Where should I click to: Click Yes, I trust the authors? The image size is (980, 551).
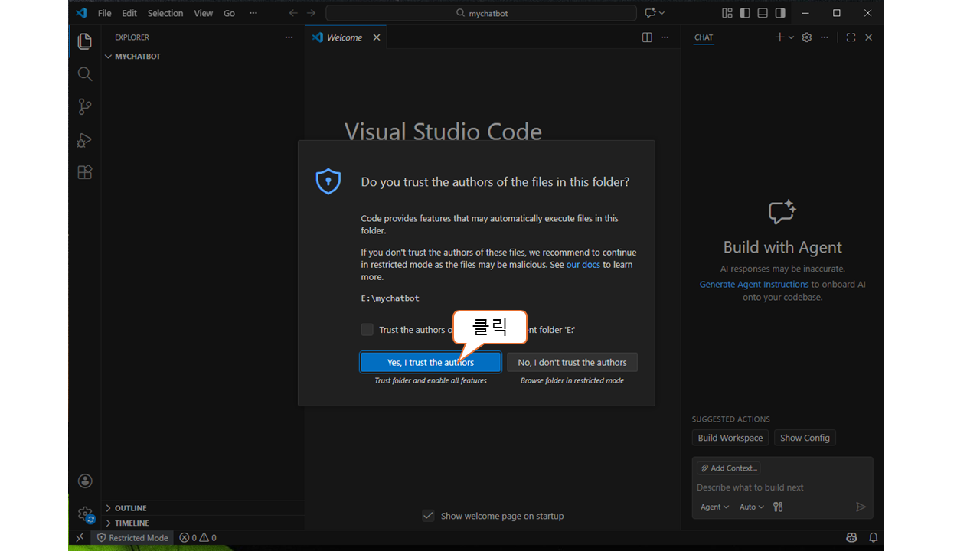pos(430,363)
